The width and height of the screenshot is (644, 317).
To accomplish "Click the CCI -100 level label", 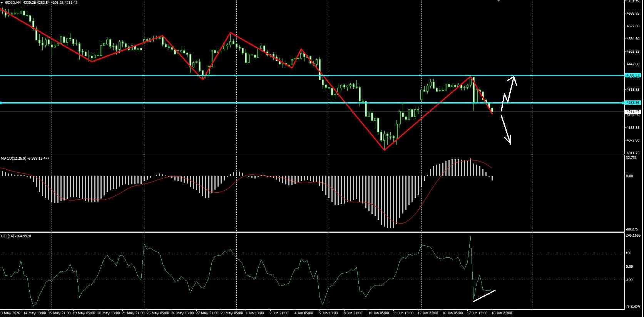I will (629, 280).
